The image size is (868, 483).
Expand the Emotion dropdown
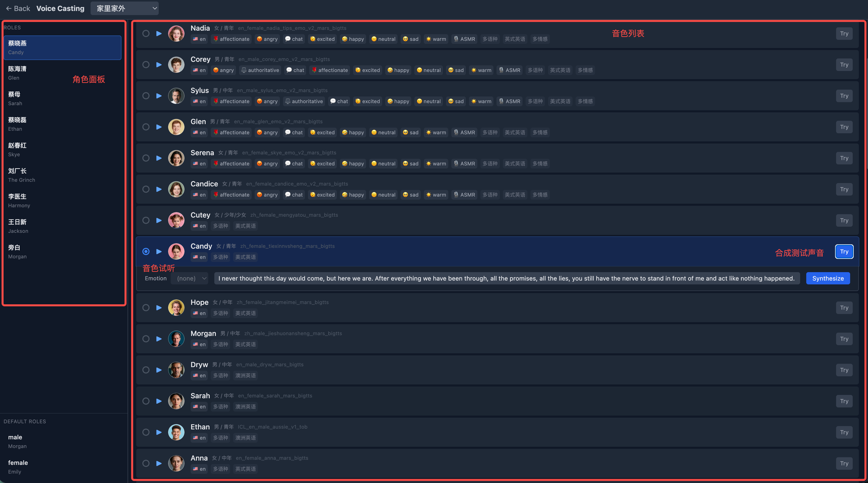point(190,279)
